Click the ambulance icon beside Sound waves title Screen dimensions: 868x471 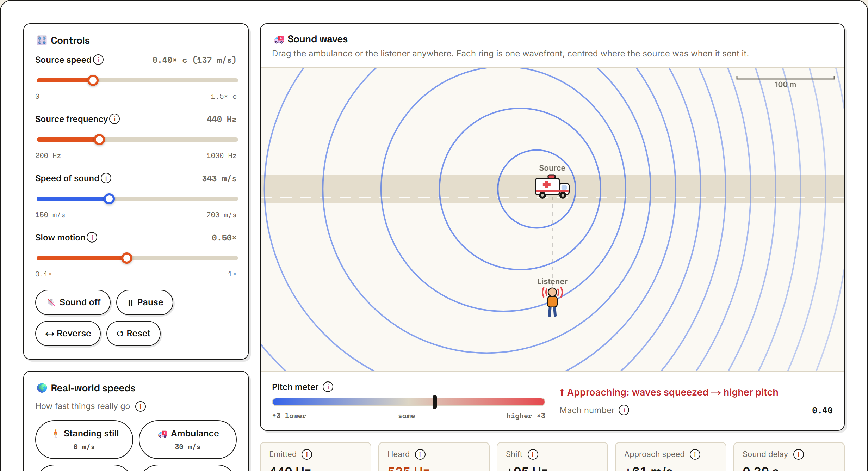(279, 39)
